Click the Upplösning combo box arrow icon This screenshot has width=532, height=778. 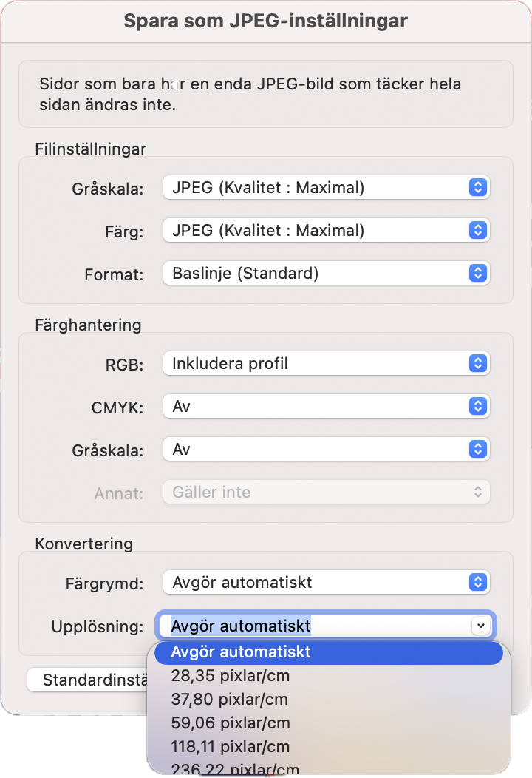[480, 626]
